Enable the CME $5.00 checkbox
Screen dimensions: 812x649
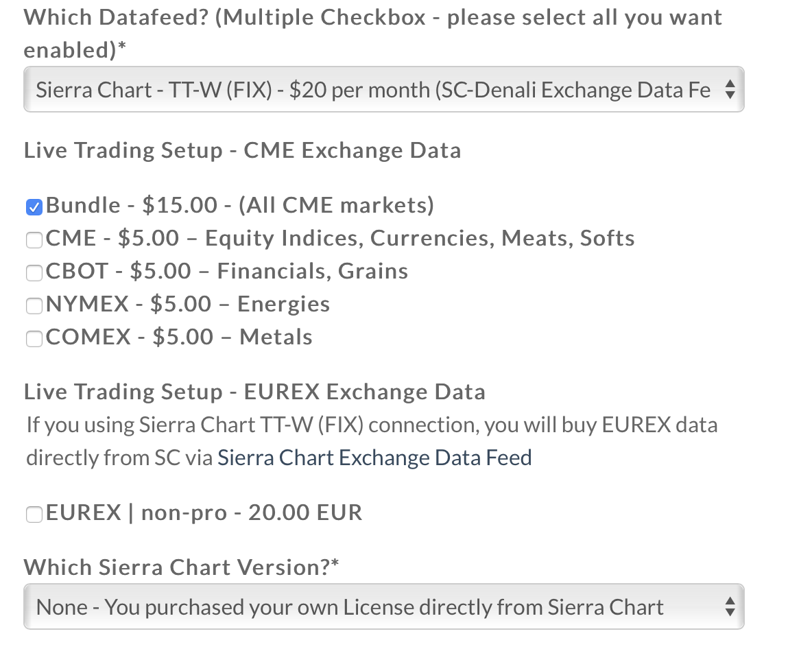[x=34, y=239]
